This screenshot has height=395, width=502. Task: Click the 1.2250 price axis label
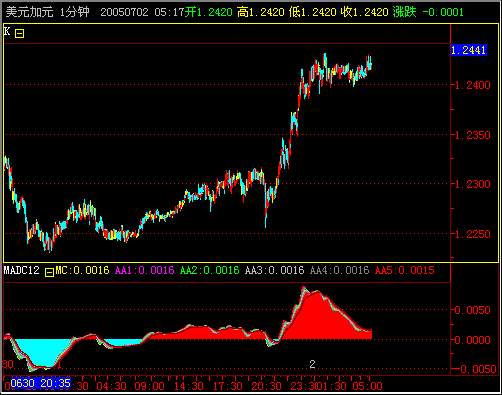coord(473,234)
